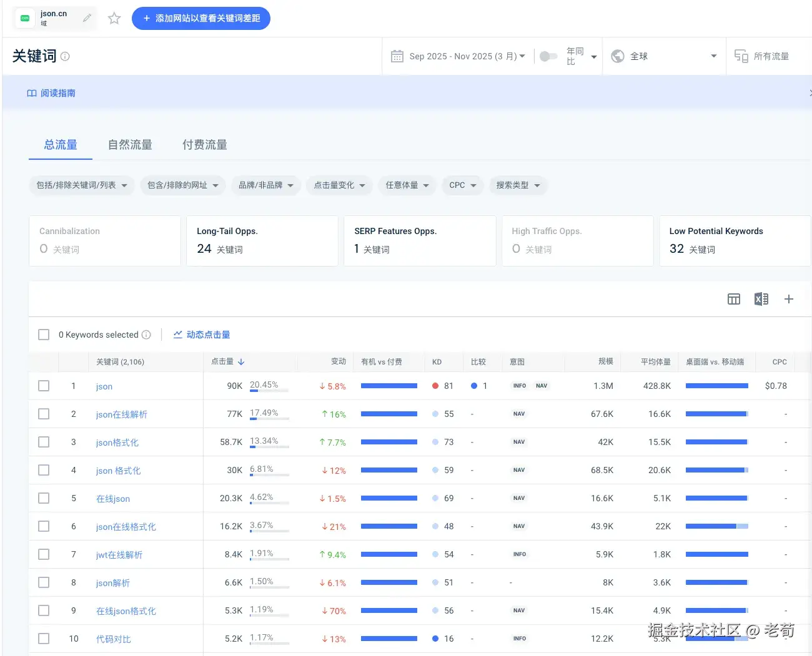
Task: Click KD dot for 代码对比 row
Action: click(x=435, y=639)
